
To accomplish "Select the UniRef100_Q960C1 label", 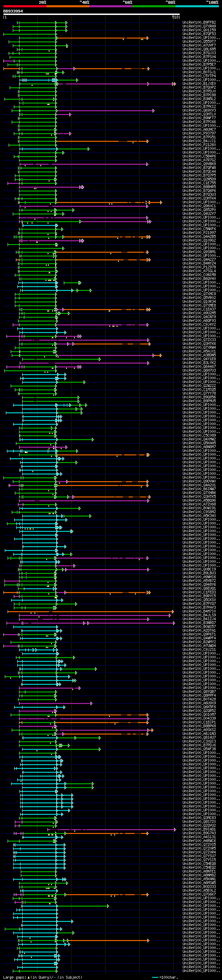I will click(x=199, y=206).
